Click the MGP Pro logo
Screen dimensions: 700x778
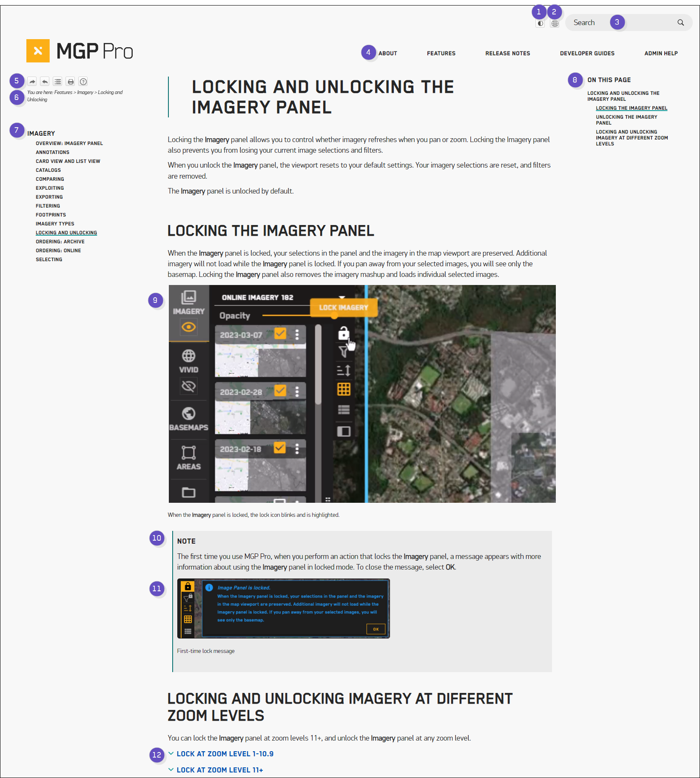pos(80,51)
